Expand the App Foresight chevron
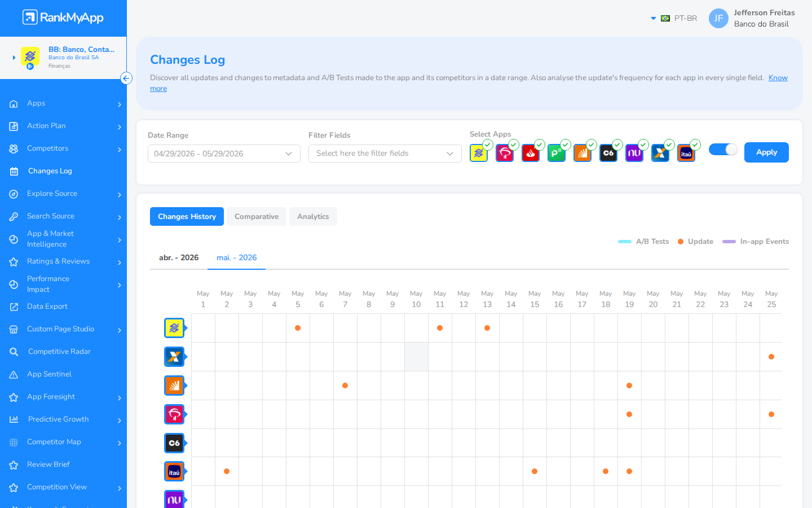The height and width of the screenshot is (508, 812). click(120, 398)
